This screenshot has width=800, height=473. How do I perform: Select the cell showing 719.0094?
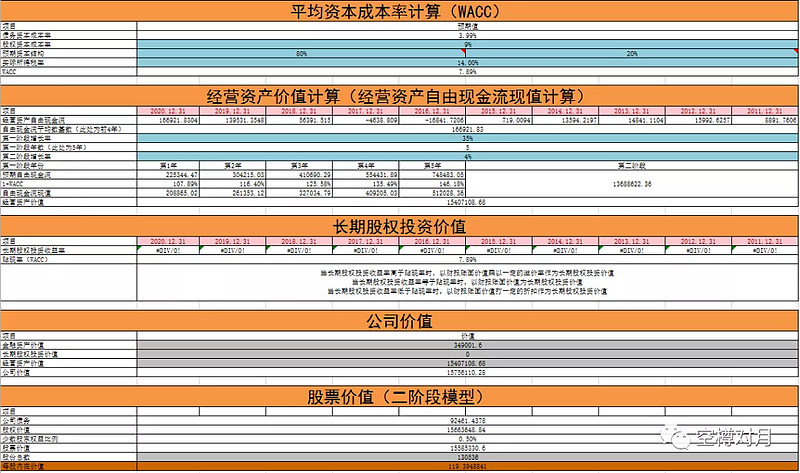click(x=499, y=120)
